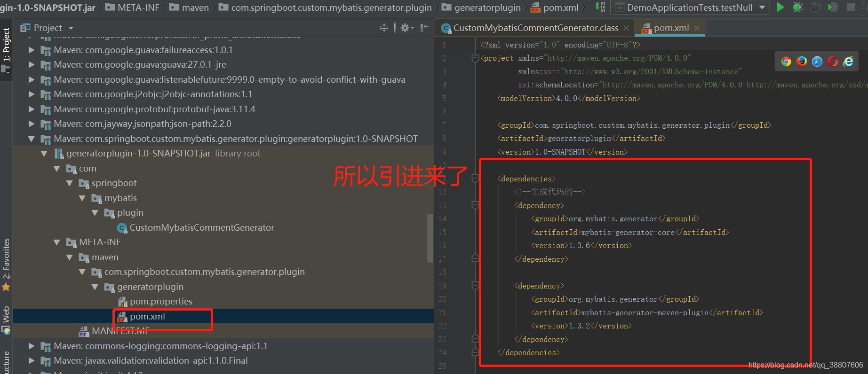Switch to CustomMybatisCommentGenerator.class tab
868x374 pixels.
[535, 28]
